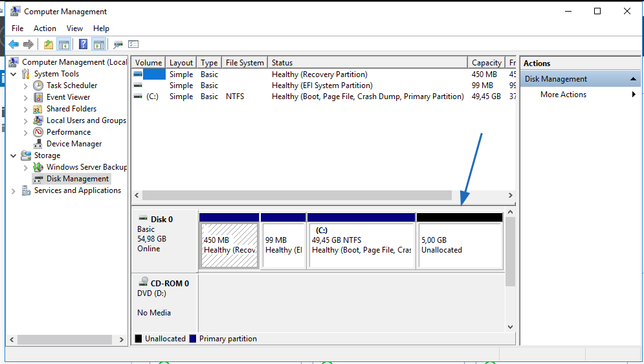This screenshot has height=364, width=644.
Task: Click the Back arrow in the toolbar
Action: (14, 44)
